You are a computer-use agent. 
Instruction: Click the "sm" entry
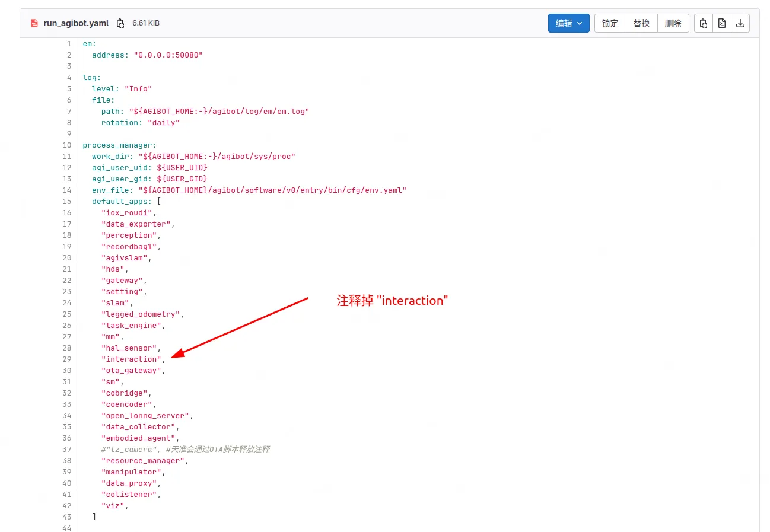110,381
